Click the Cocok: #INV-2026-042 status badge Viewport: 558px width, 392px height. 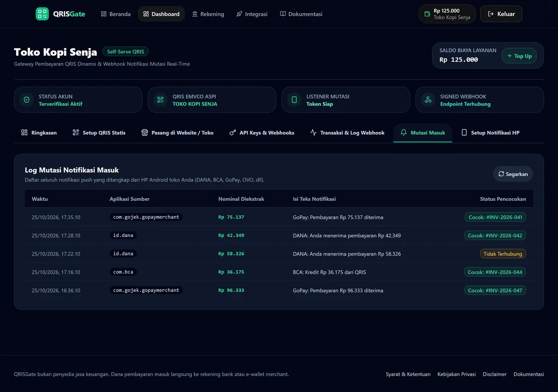(495, 235)
